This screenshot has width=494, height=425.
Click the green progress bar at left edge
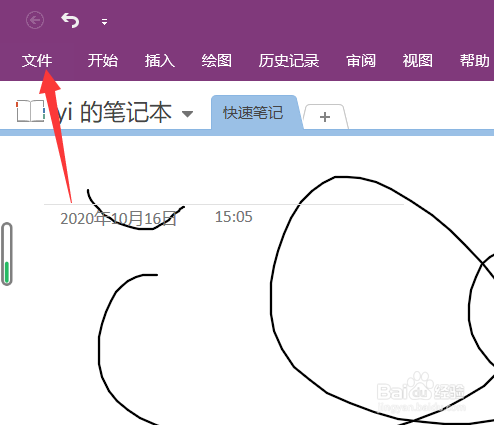(7, 254)
